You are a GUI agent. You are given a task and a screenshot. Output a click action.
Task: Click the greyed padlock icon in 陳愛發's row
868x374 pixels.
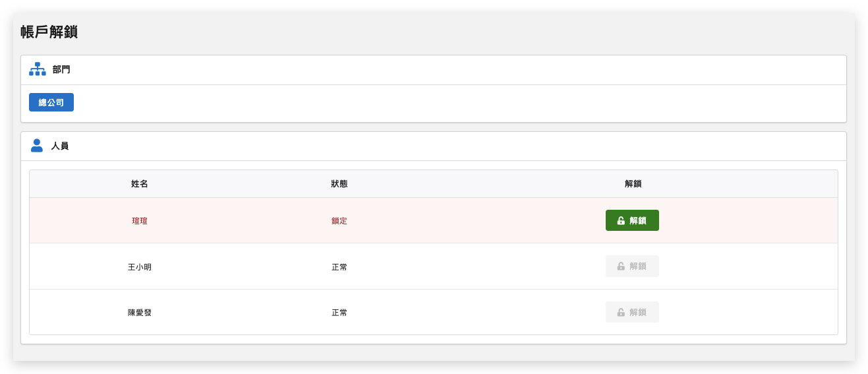tap(621, 313)
